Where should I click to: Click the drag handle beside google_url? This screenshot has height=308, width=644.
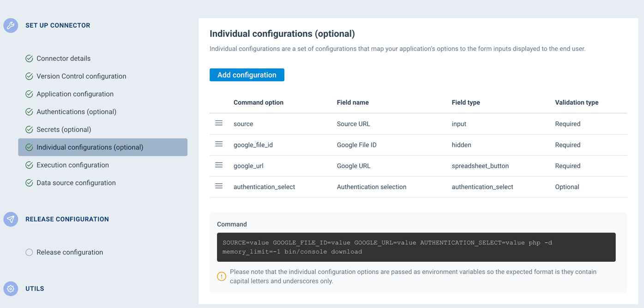[219, 165]
